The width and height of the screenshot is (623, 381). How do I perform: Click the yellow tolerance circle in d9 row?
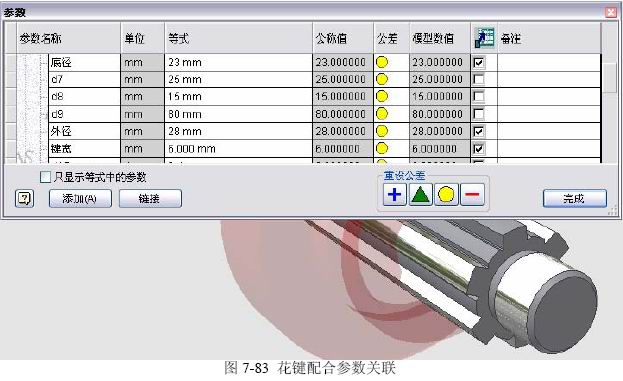(382, 114)
